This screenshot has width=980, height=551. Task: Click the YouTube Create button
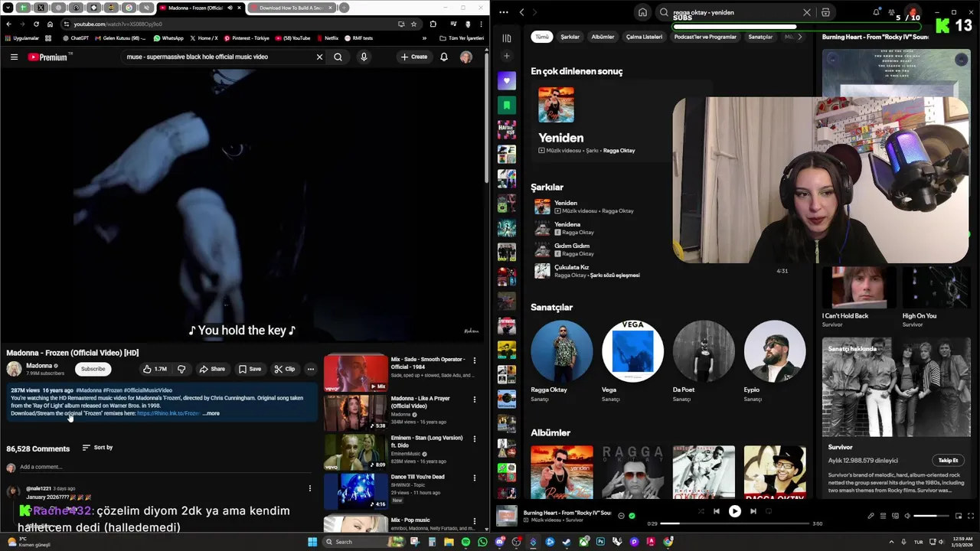414,57
